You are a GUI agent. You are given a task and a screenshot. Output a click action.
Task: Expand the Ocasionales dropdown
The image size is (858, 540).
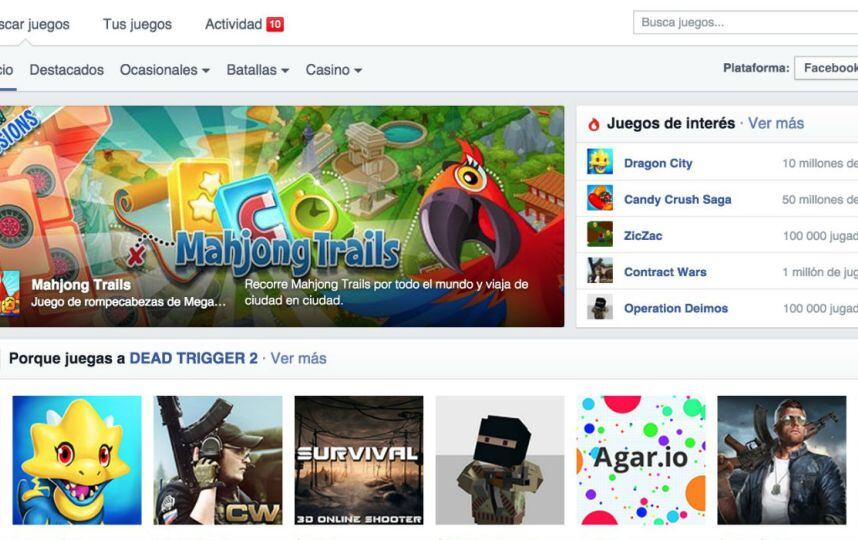pyautogui.click(x=165, y=70)
